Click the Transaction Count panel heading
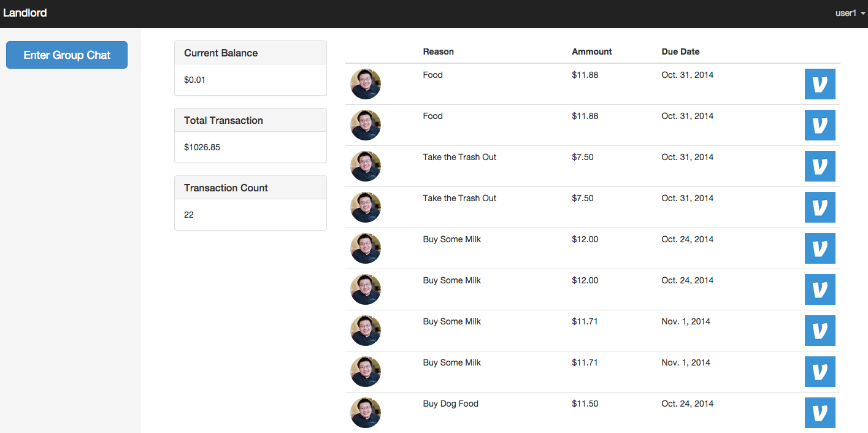 (x=250, y=188)
